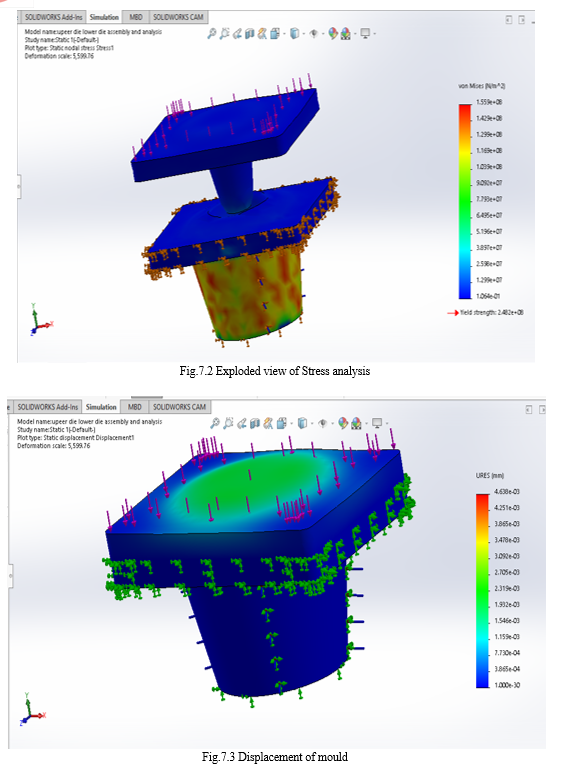The image size is (571, 771).
Task: Expand Display Style dropdown arrow in the displacement plot window
Action: (312, 423)
